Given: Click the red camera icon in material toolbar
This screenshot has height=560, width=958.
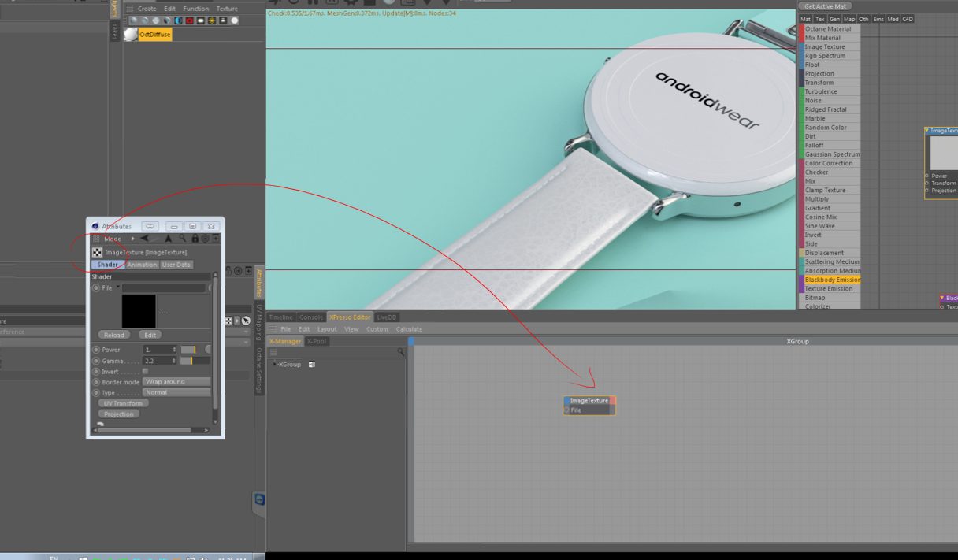Looking at the screenshot, I should click(189, 20).
